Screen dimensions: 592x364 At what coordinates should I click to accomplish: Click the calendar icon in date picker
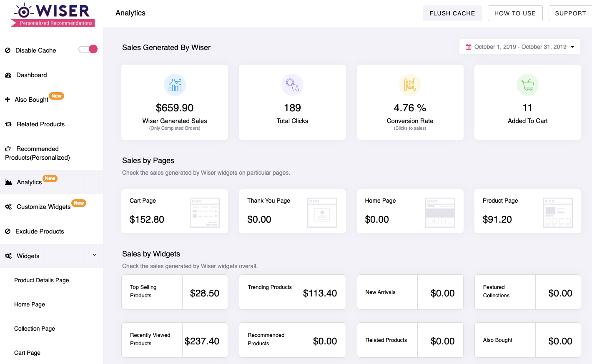coord(469,47)
